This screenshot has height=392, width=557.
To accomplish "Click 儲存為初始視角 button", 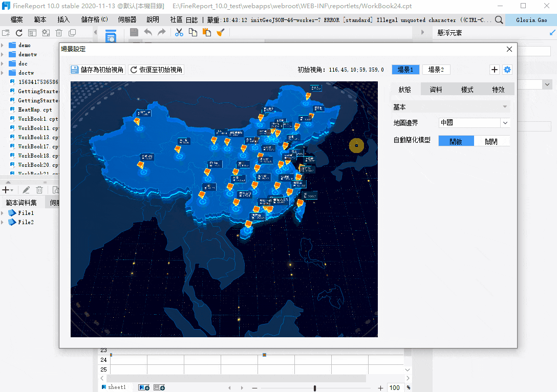I will [x=97, y=70].
